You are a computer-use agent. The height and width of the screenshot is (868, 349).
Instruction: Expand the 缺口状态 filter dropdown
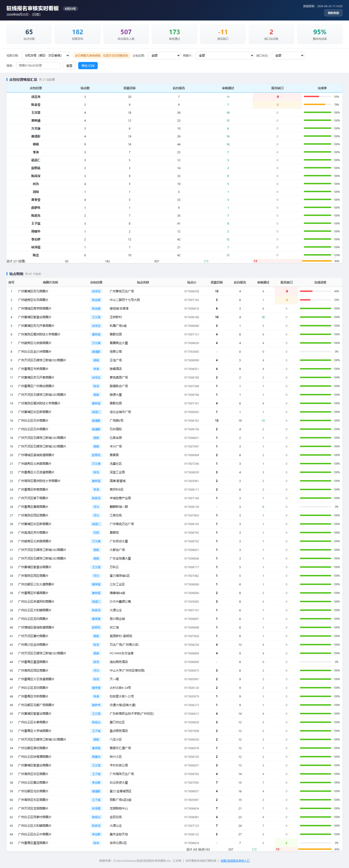288,56
